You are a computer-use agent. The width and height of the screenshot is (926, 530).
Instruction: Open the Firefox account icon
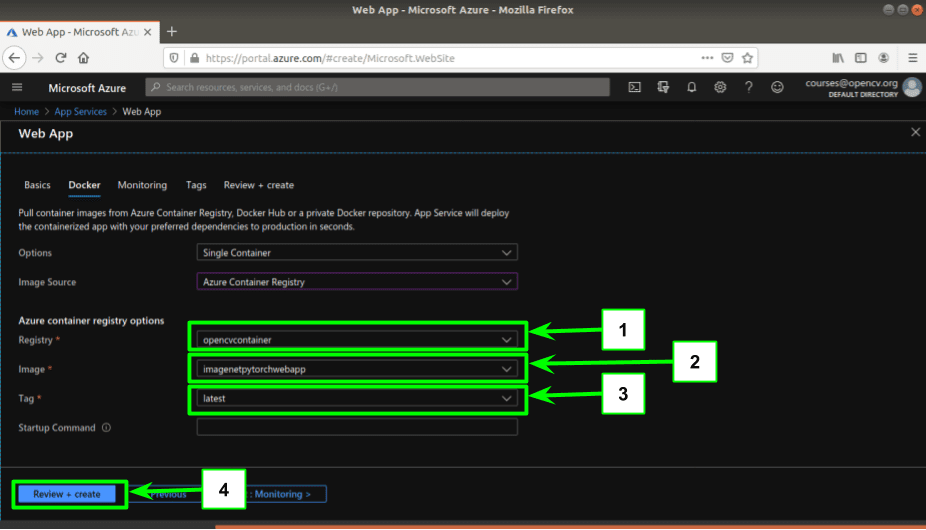point(883,58)
